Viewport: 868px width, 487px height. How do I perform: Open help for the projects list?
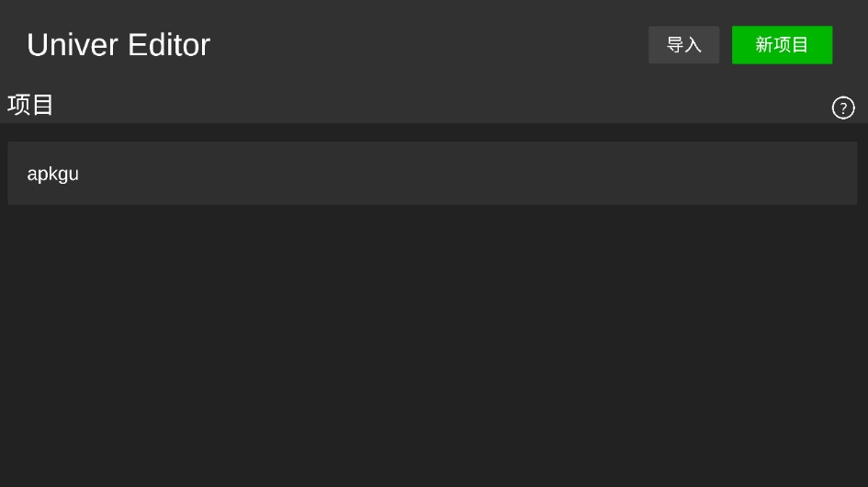[843, 108]
